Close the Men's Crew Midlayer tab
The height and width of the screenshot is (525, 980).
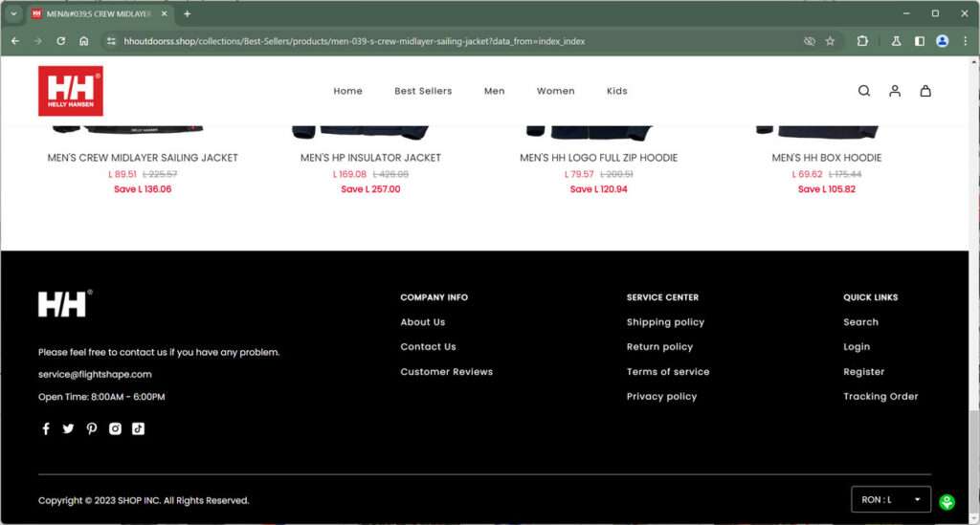165,13
